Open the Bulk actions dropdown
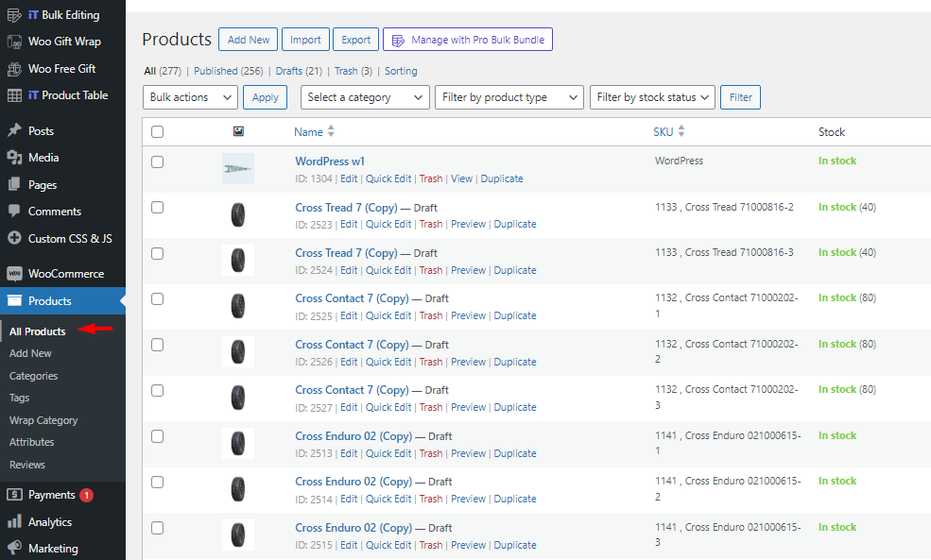Viewport: 931px width, 560px height. pyautogui.click(x=190, y=97)
